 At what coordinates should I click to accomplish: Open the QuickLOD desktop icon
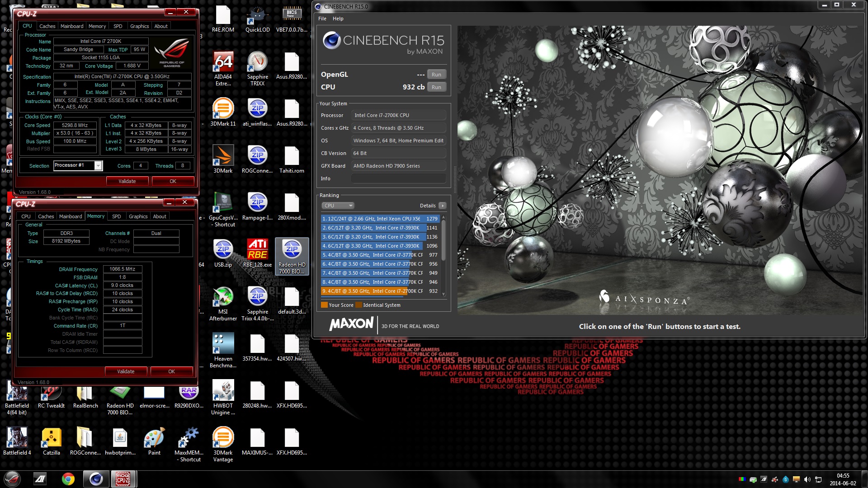(257, 19)
